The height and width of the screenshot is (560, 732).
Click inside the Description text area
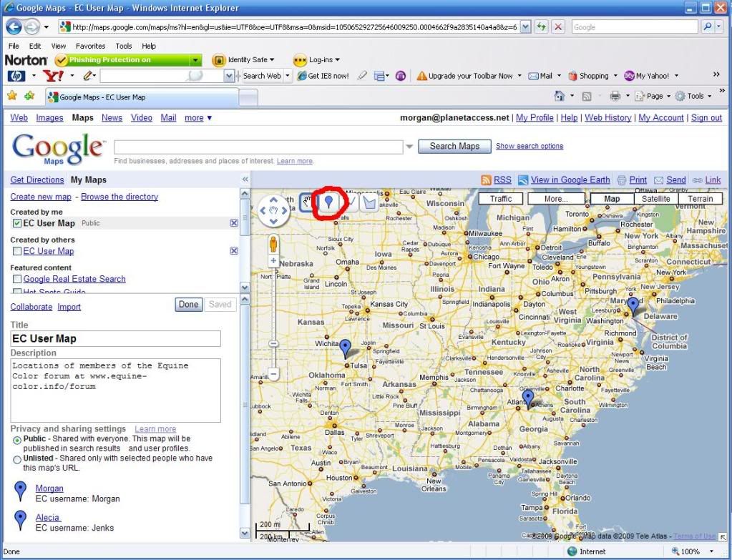click(116, 390)
